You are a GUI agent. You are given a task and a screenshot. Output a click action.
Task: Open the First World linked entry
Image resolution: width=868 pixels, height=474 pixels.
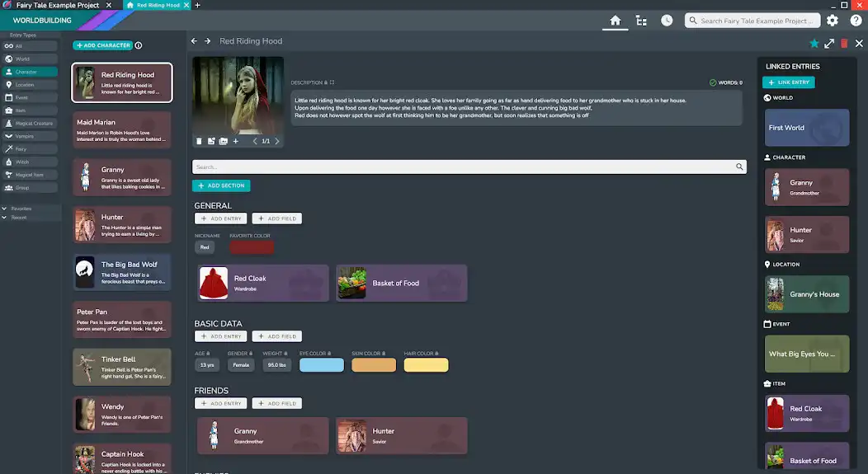pyautogui.click(x=807, y=127)
